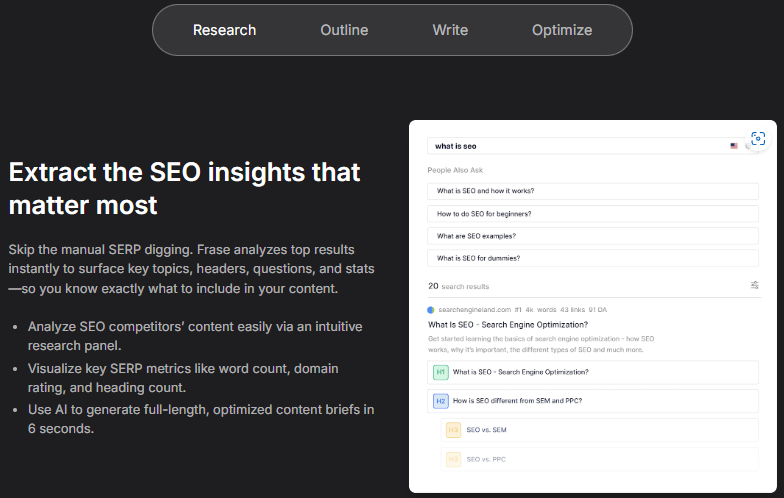The image size is (784, 498).
Task: Switch to the Research tab
Action: click(x=224, y=30)
